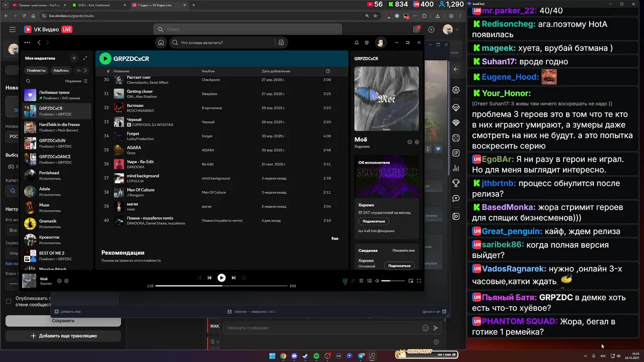Open statistics bar chart icon in sidebar
644x362 pixels.
pos(456,168)
